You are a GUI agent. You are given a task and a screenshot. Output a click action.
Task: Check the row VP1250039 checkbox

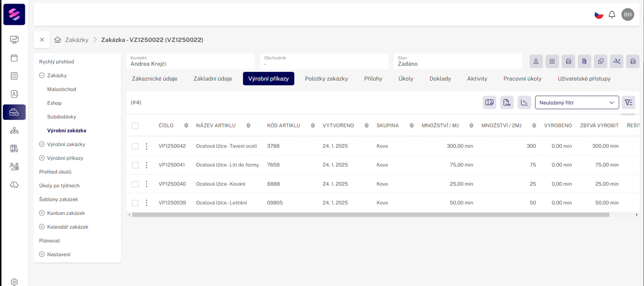click(x=135, y=203)
